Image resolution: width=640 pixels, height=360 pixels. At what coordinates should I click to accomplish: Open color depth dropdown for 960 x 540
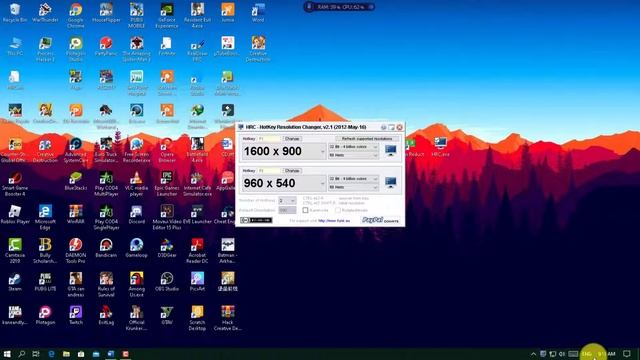click(x=353, y=179)
